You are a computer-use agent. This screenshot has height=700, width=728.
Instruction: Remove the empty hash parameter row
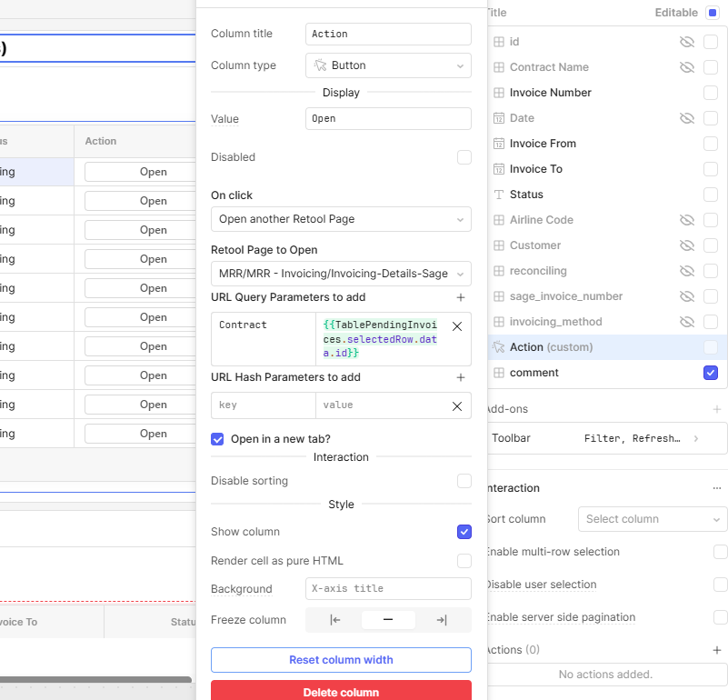tap(456, 405)
